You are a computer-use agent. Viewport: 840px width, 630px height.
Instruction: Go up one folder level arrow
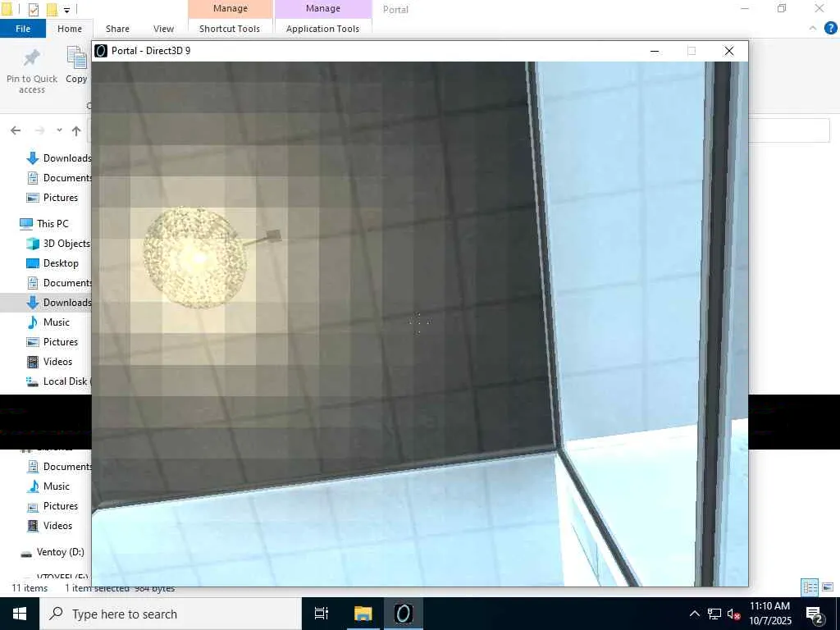76,130
